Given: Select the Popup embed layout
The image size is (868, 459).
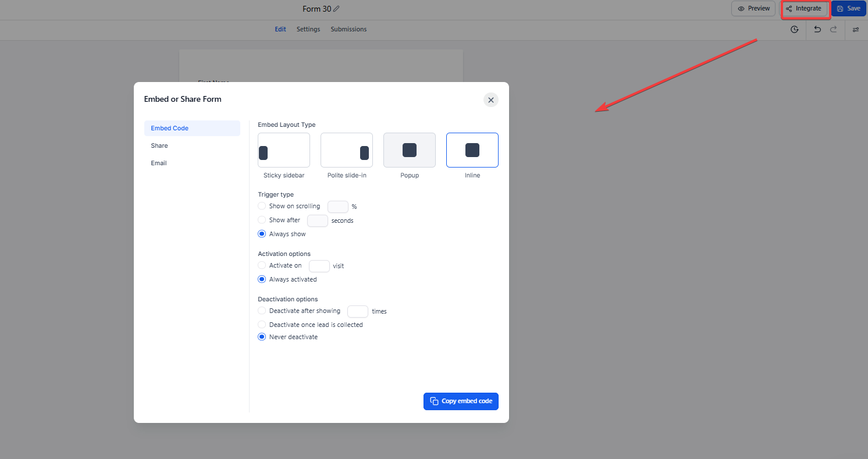Looking at the screenshot, I should [410, 150].
